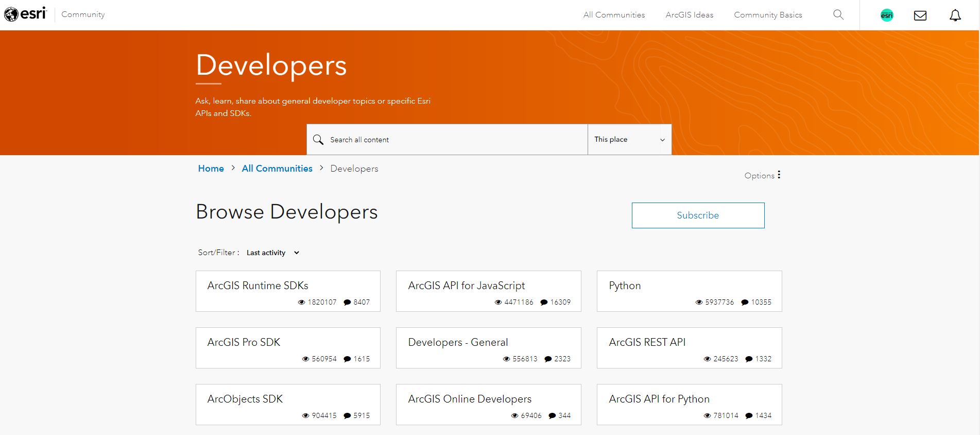This screenshot has height=435, width=980.
Task: Click the Developers breadcrumb text
Action: [354, 169]
